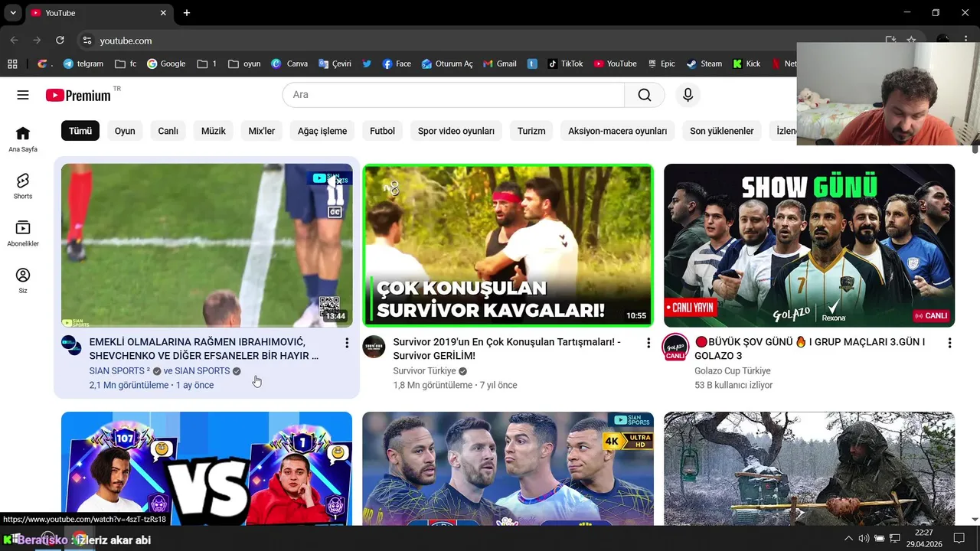Show hidden system tray icons
980x551 pixels.
tap(848, 539)
